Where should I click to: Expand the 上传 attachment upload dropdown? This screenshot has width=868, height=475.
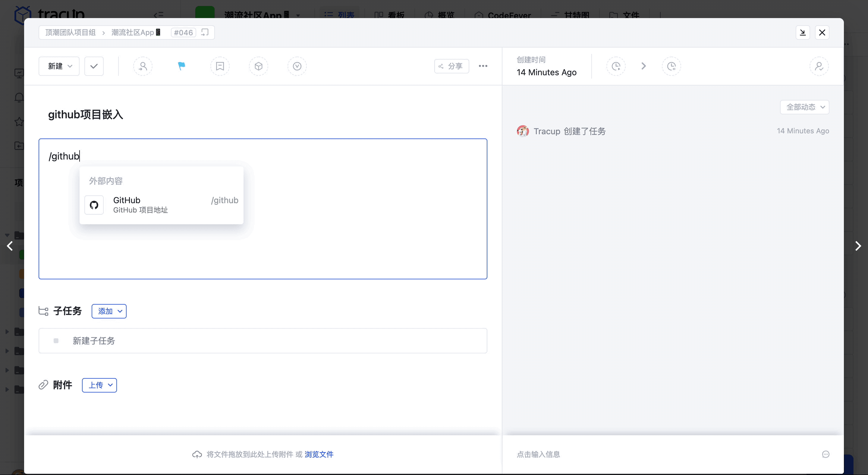coord(99,385)
